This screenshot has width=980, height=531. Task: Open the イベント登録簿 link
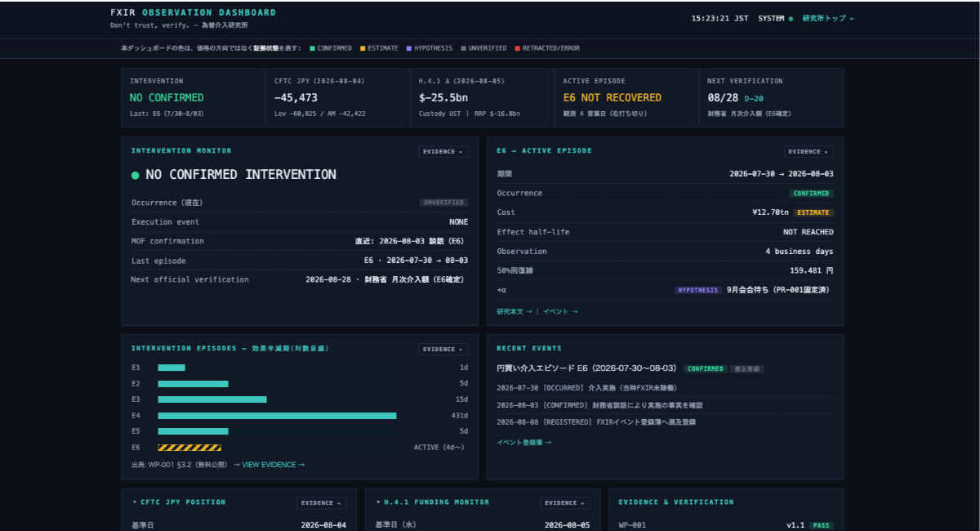coord(524,442)
